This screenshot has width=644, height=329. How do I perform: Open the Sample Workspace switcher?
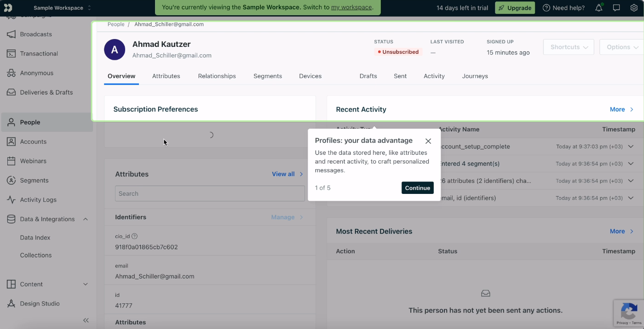[x=63, y=8]
